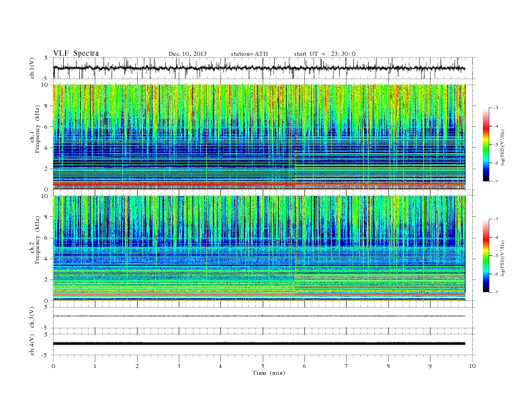Click the log(PSD) label beside ch.1 colorbar

point(503,147)
